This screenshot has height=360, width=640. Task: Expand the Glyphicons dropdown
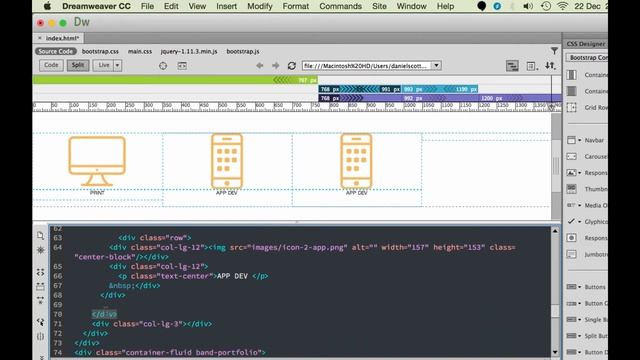click(580, 222)
